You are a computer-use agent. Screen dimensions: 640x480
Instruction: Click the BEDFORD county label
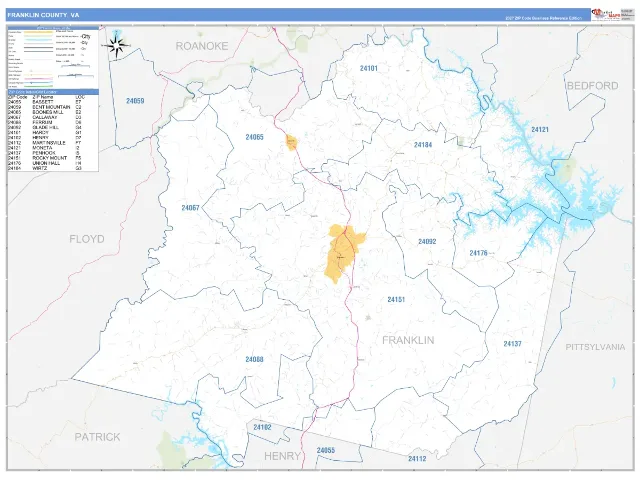pos(592,86)
